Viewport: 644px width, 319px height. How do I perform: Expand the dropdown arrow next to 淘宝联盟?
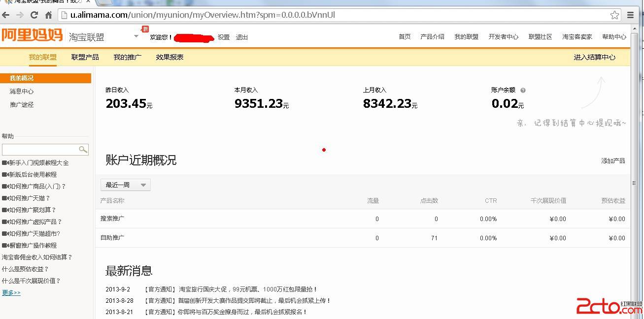pos(136,36)
